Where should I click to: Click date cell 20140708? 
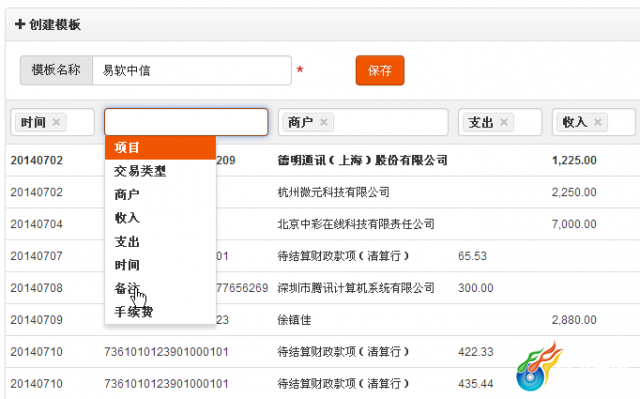[37, 288]
